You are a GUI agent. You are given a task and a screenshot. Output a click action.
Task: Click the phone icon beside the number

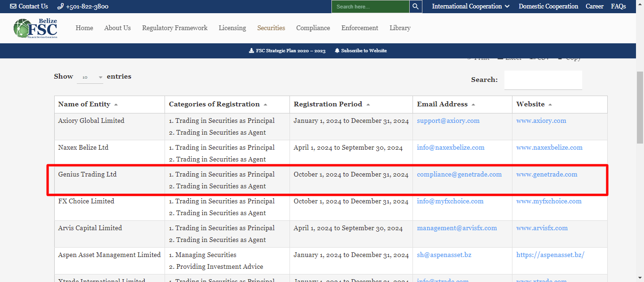click(60, 7)
